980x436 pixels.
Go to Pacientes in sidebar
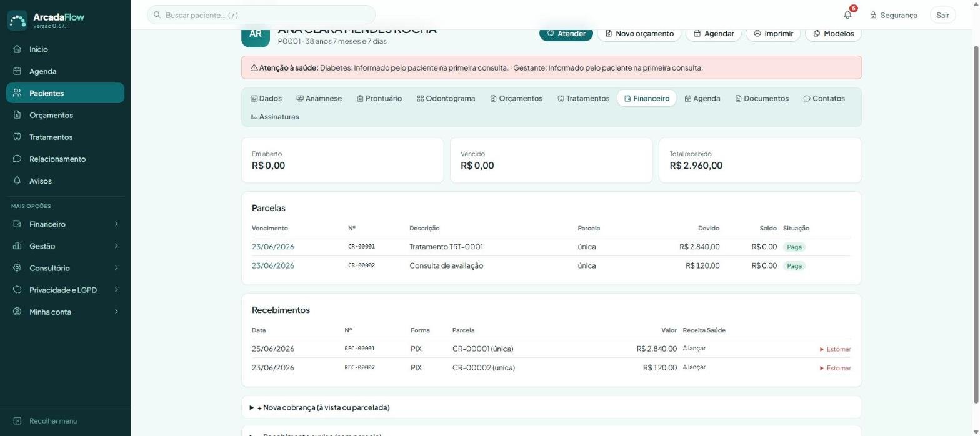pyautogui.click(x=65, y=93)
